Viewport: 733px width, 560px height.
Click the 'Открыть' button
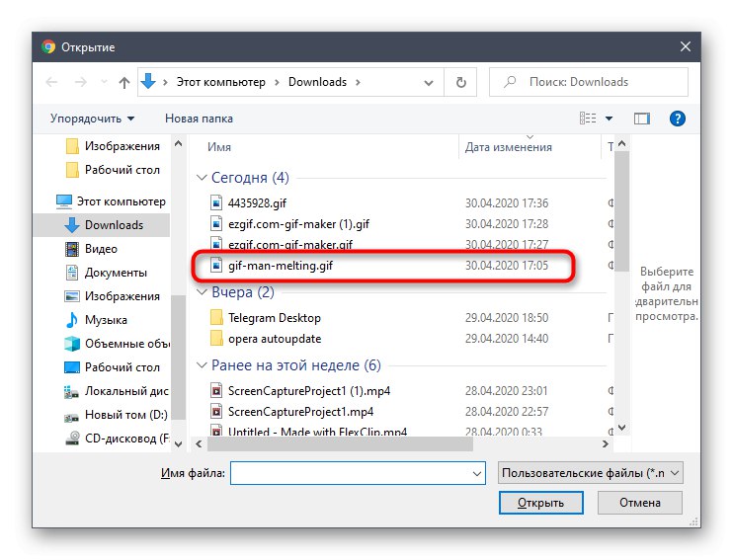click(541, 503)
